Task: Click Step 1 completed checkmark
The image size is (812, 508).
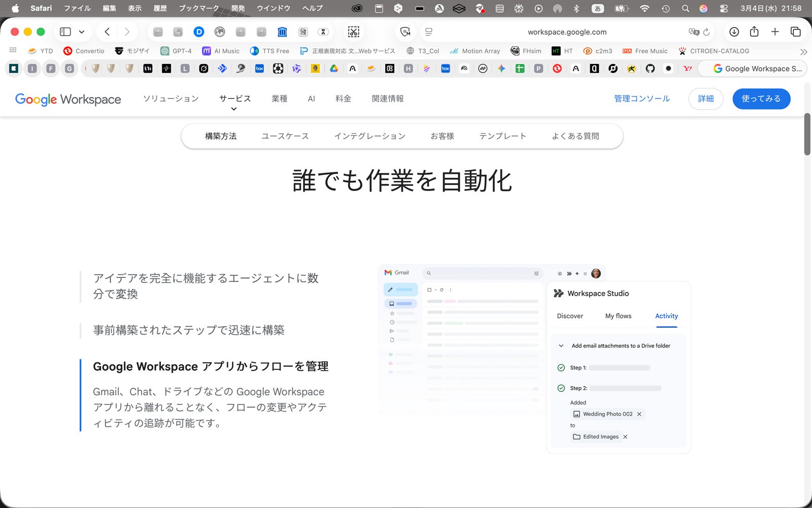Action: tap(561, 367)
